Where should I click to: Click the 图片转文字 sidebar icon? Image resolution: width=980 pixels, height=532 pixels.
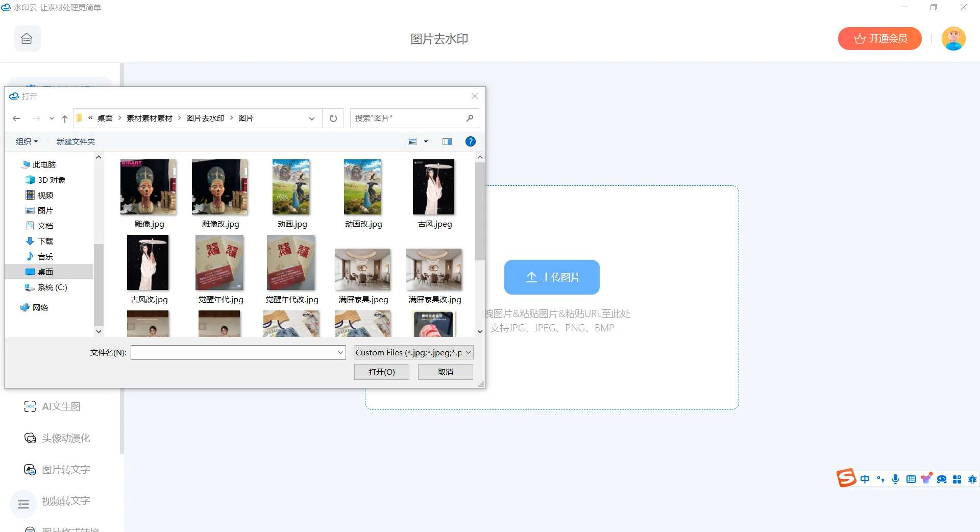pyautogui.click(x=30, y=470)
